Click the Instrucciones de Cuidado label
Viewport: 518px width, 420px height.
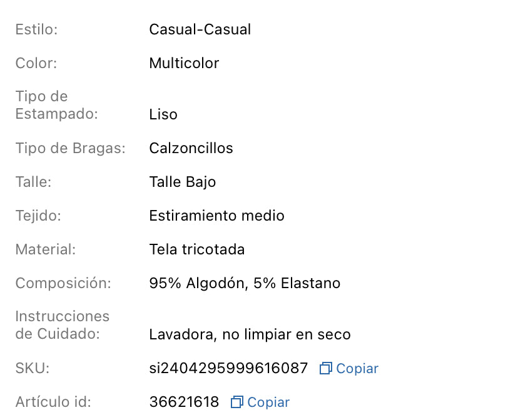coord(62,325)
